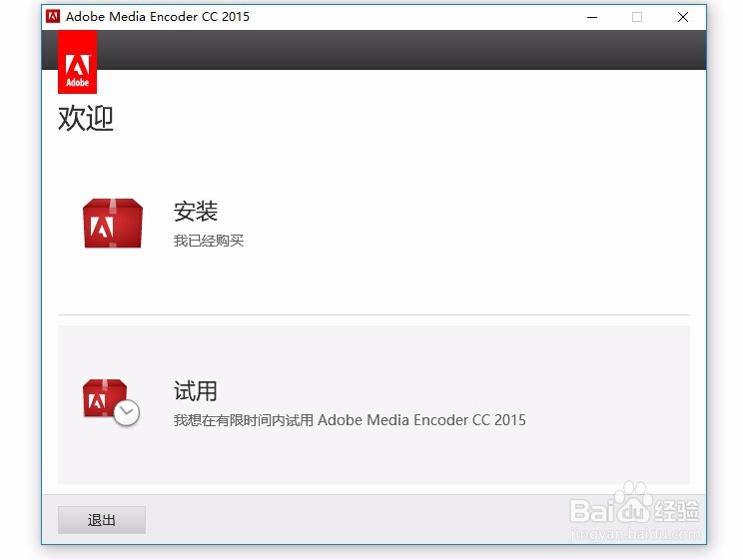
Task: Click the 我已经购买 subtitle text
Action: 209,241
